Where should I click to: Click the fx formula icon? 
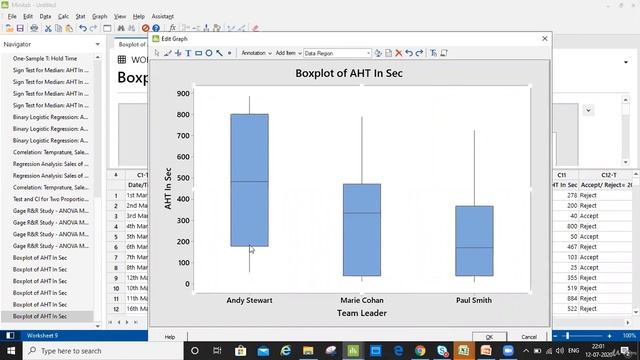click(x=173, y=28)
